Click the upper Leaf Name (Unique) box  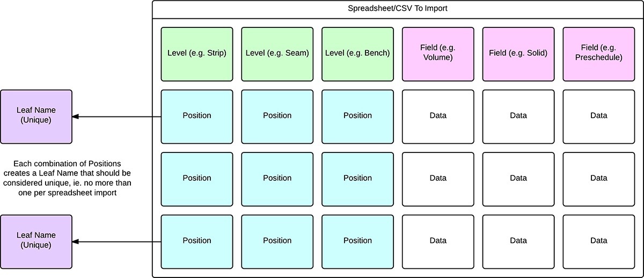click(36, 116)
